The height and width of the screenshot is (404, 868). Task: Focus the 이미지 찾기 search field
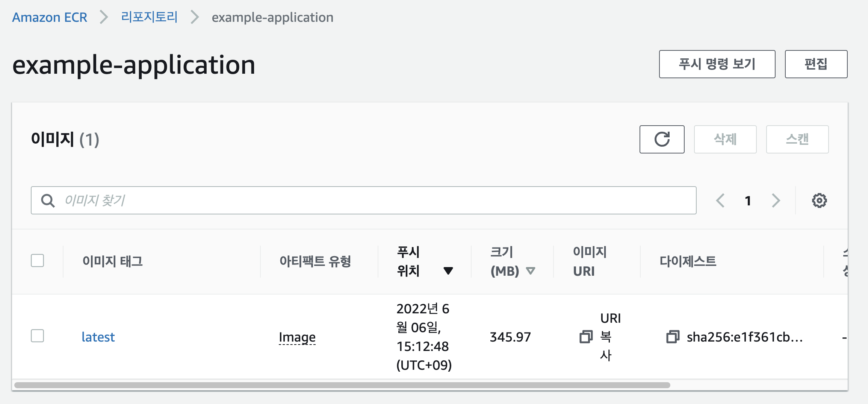pyautogui.click(x=363, y=200)
